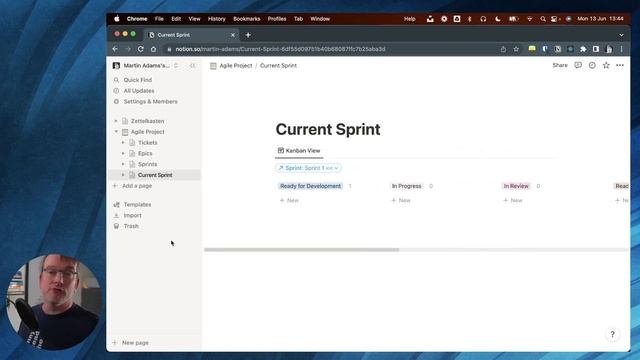Bookmark this tab with the star icon

(516, 49)
